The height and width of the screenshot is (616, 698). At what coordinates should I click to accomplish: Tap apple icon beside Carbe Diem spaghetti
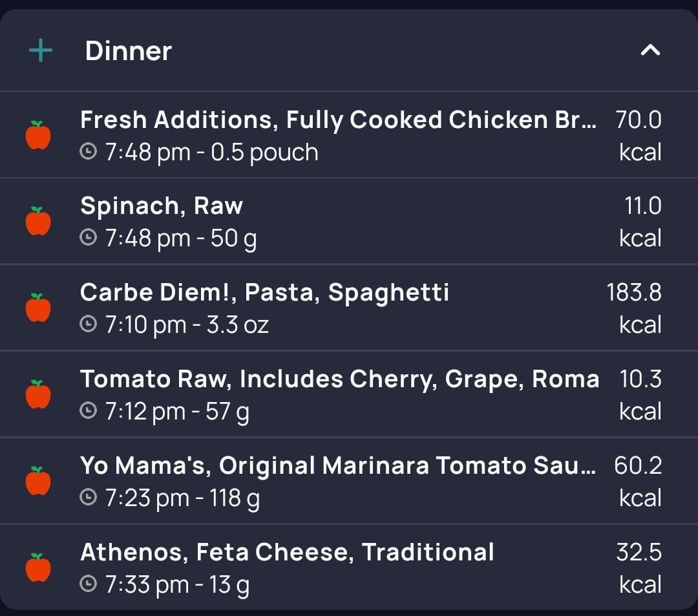point(38,308)
